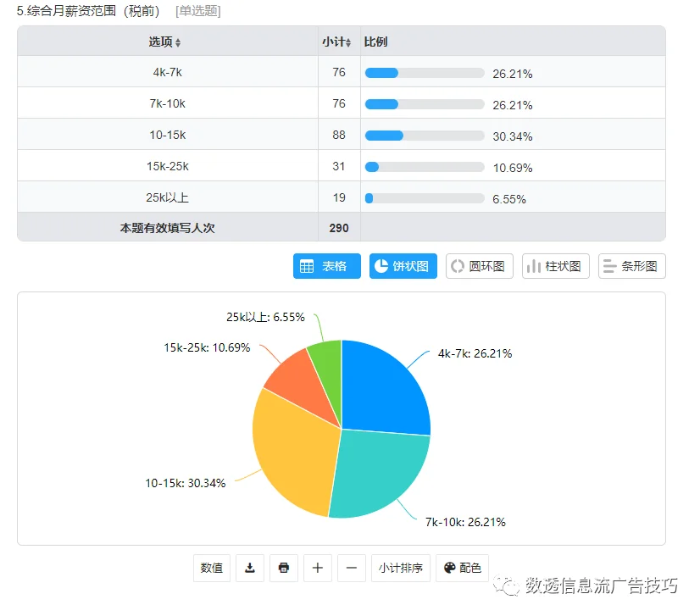The image size is (700, 616).
Task: Download the chart image
Action: click(250, 568)
